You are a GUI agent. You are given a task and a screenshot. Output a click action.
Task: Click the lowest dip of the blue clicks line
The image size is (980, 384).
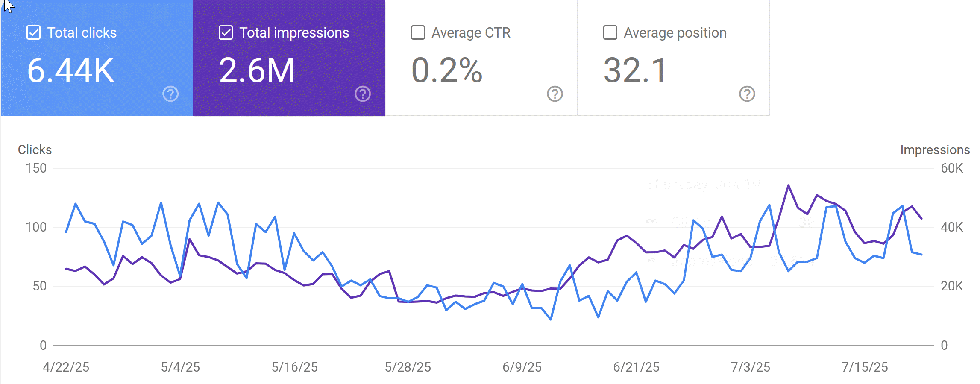[x=551, y=319]
